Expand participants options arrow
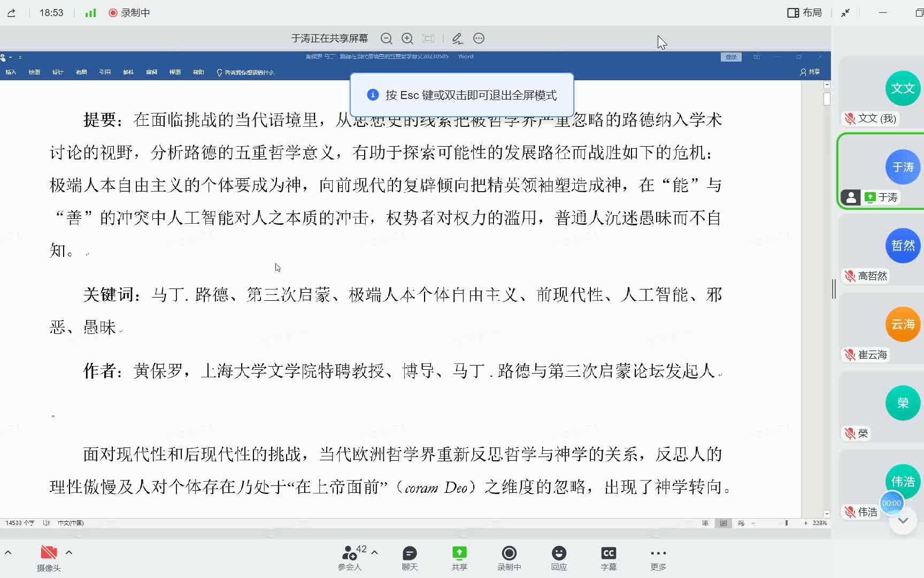 coord(375,552)
